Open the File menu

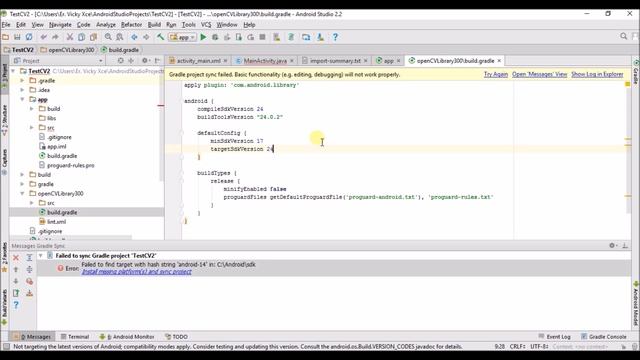click(x=6, y=25)
